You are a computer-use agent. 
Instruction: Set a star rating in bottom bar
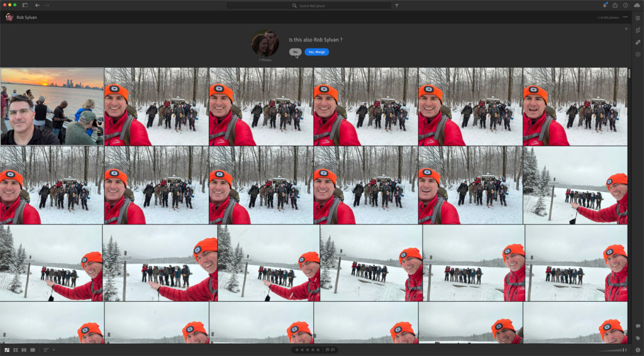tap(307, 350)
